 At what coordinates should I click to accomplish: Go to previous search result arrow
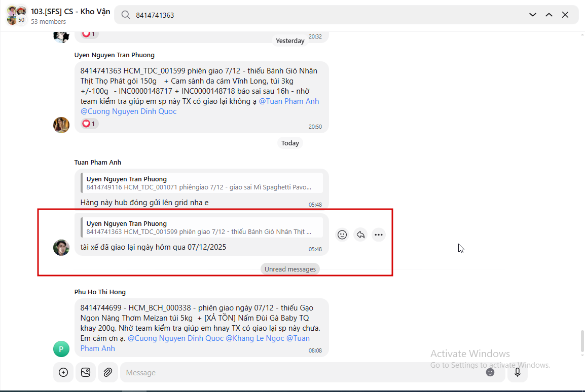pos(549,15)
